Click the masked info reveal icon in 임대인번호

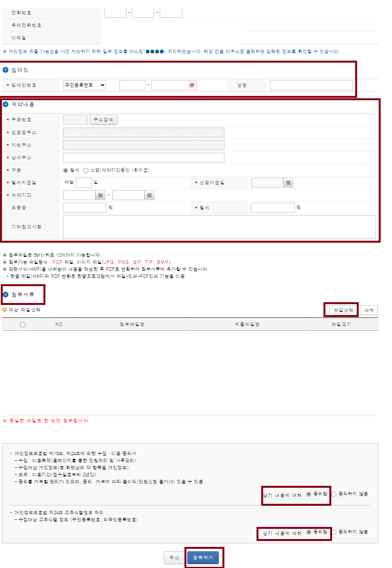(x=191, y=85)
